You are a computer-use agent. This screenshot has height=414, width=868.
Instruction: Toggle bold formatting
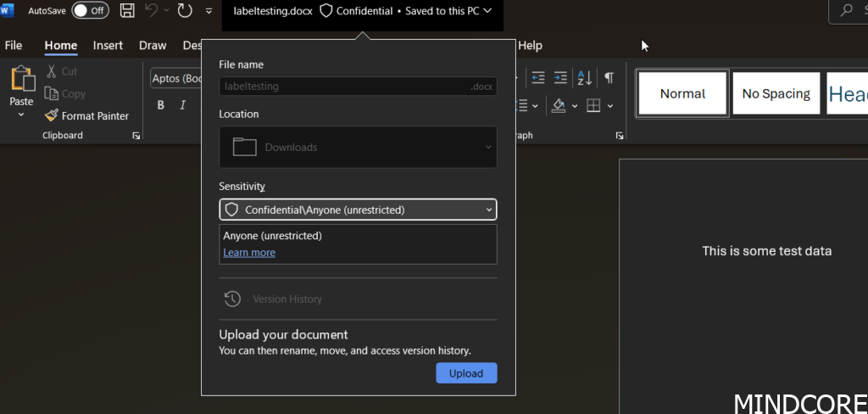click(x=160, y=105)
